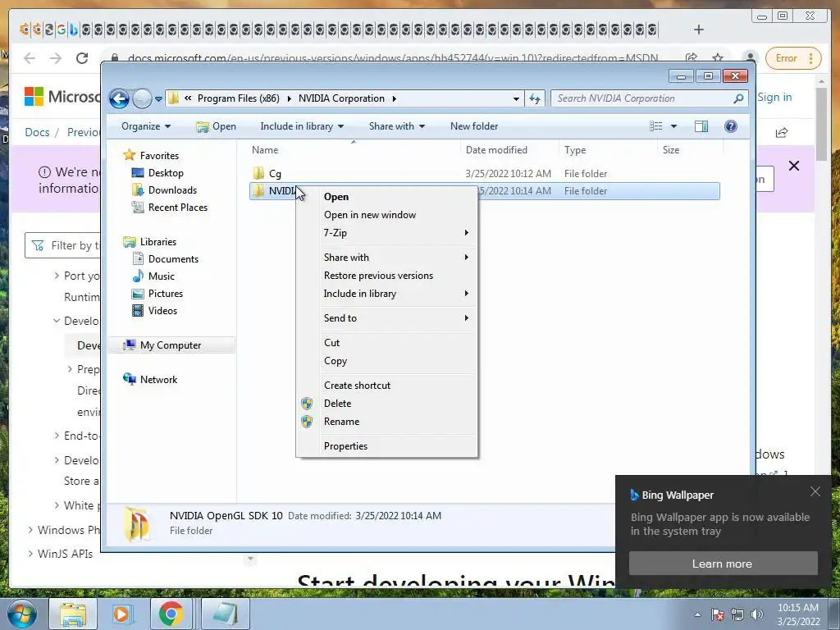Click New folder in the toolbar
840x630 pixels.
(474, 126)
